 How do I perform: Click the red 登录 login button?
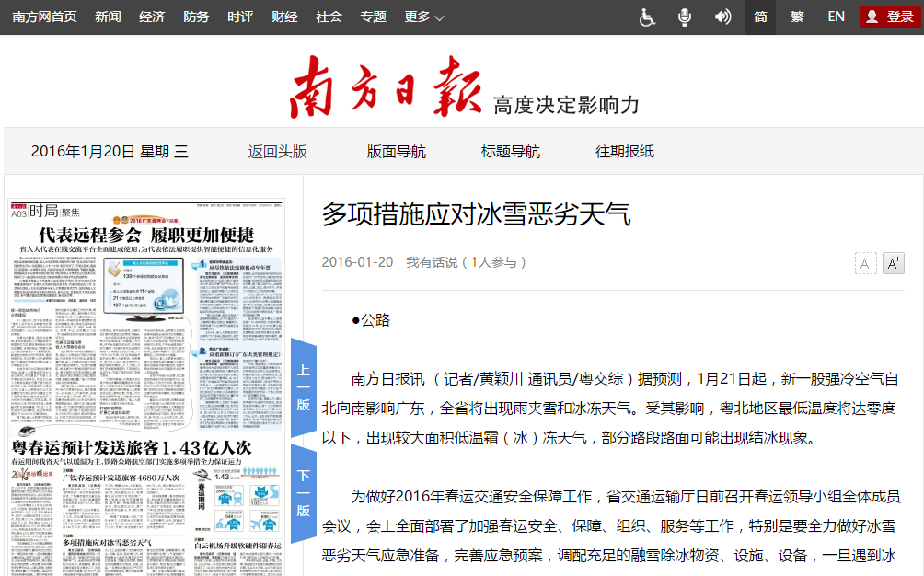click(891, 17)
